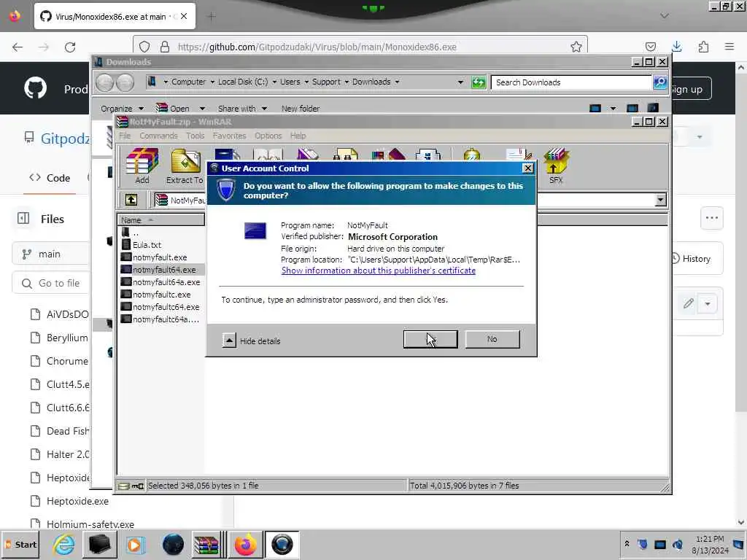Open the WinRAR Commands menu
Screen dimensions: 747x560
158,136
